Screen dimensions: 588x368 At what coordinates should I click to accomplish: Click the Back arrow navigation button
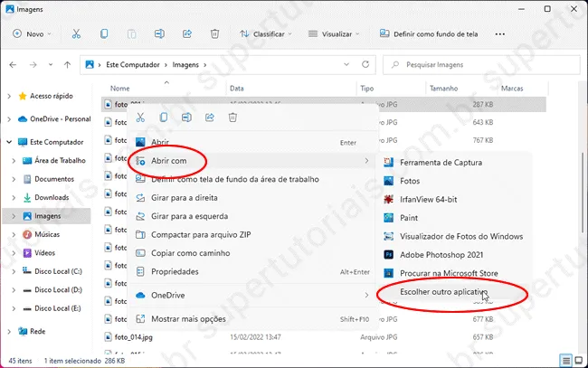(x=13, y=65)
